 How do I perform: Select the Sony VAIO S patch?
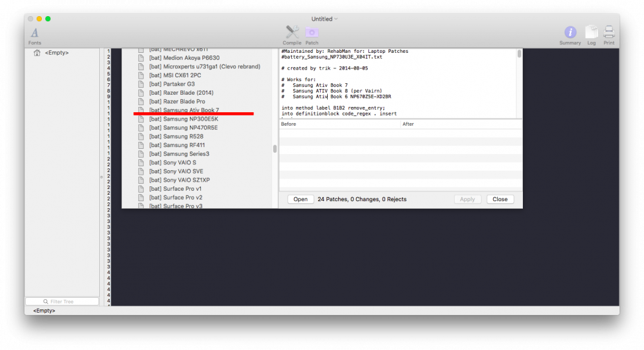point(173,162)
